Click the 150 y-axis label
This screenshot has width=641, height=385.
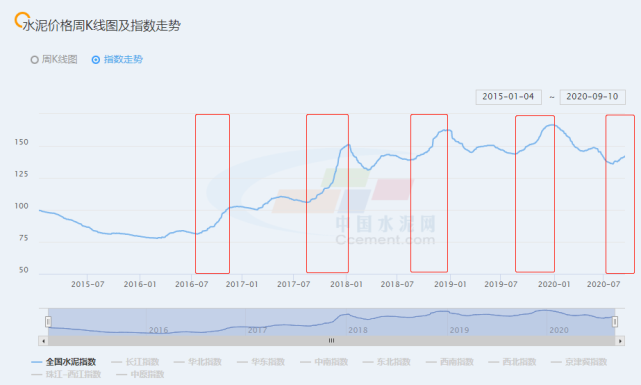(x=22, y=142)
